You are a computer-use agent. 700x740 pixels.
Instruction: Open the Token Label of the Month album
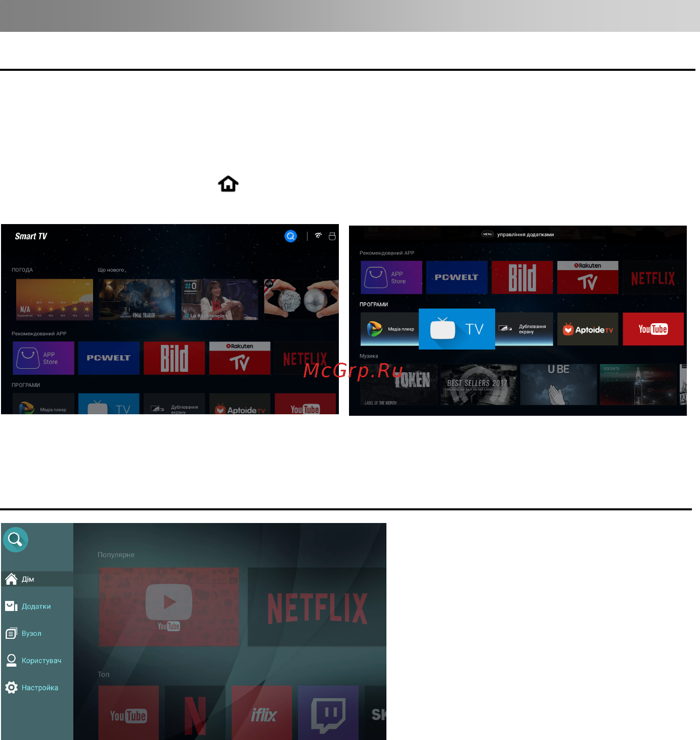[x=399, y=385]
